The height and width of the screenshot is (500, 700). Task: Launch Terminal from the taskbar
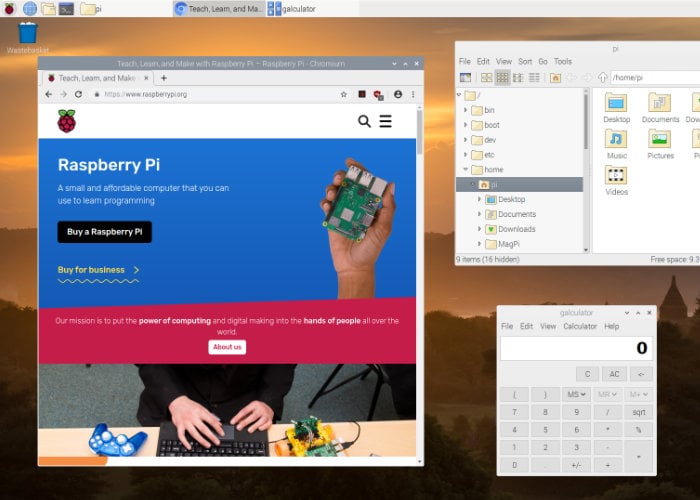(x=67, y=8)
